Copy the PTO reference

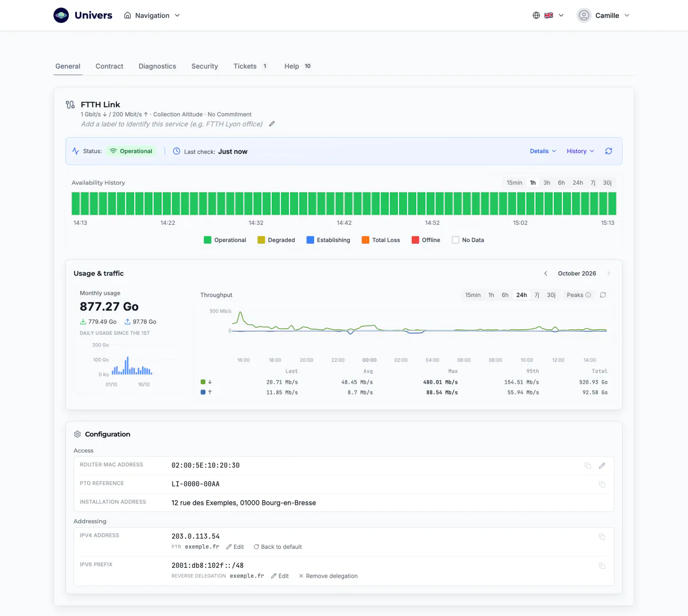click(x=602, y=484)
